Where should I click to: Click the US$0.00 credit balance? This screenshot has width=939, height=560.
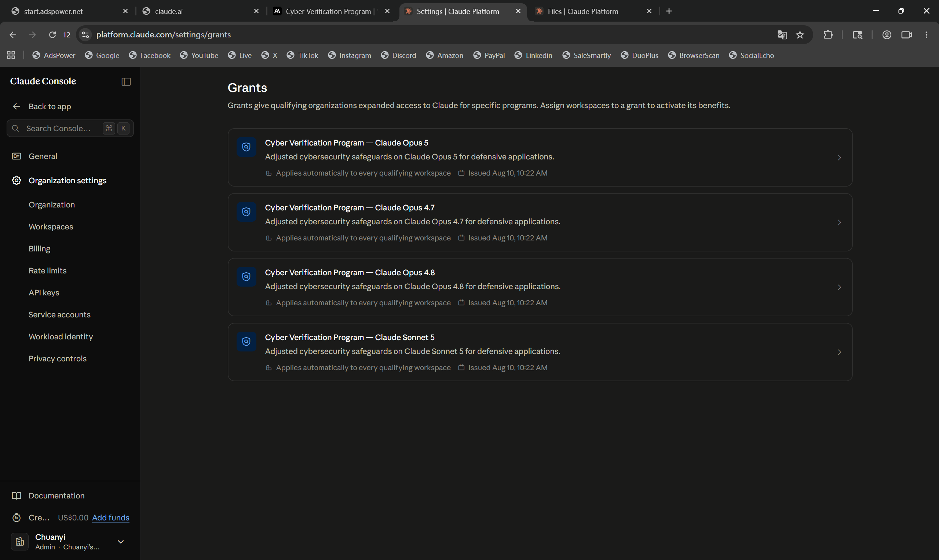(x=73, y=517)
